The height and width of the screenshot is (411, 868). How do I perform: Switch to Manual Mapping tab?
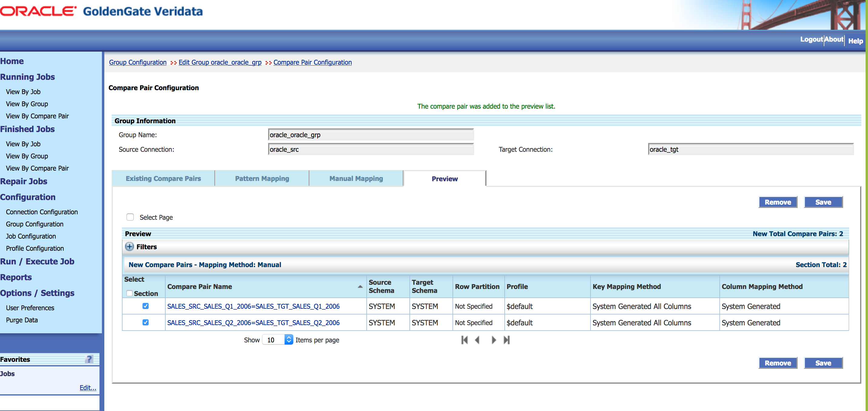tap(356, 178)
